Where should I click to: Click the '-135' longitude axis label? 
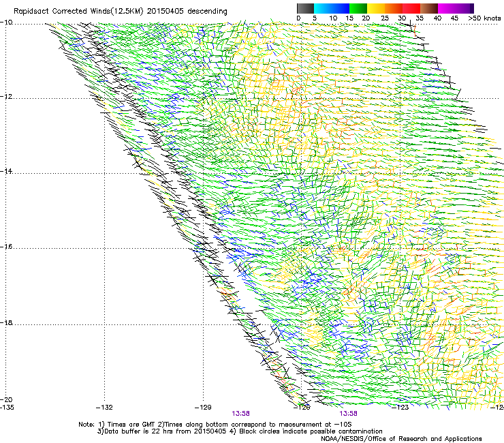[7, 408]
